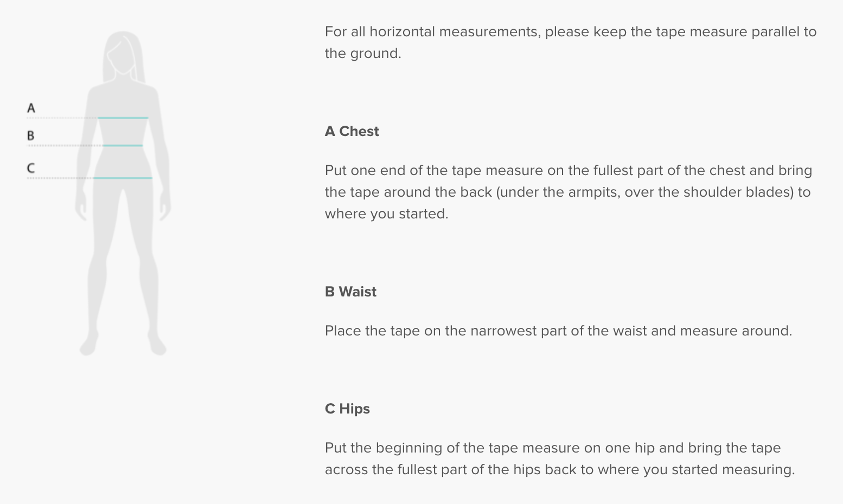843x504 pixels.
Task: Click the letter C marker on diagram
Action: pos(31,168)
